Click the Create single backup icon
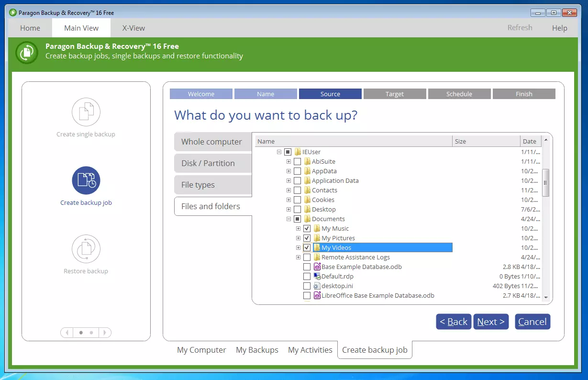The height and width of the screenshot is (380, 588). point(86,112)
